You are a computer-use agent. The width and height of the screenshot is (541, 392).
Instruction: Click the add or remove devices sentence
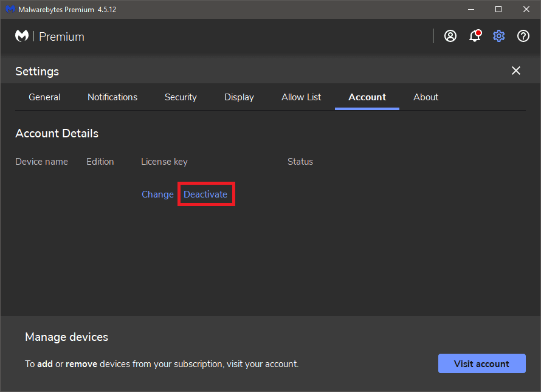click(162, 364)
